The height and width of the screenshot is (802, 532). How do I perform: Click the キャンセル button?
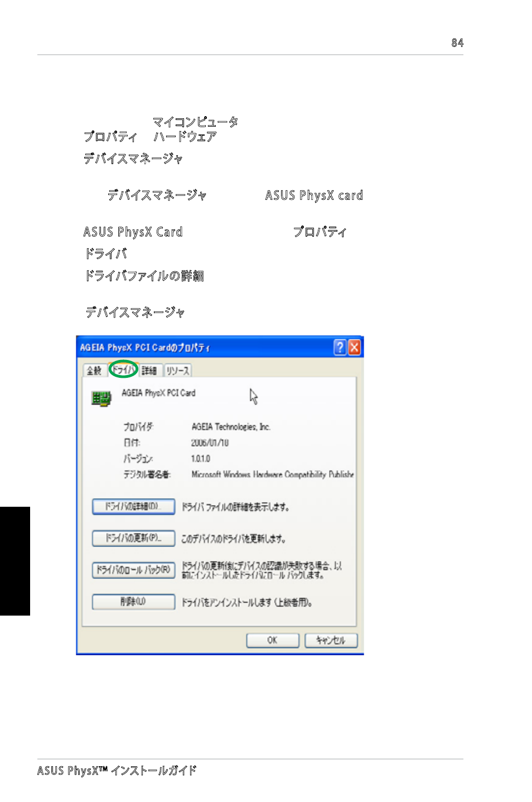point(331,640)
